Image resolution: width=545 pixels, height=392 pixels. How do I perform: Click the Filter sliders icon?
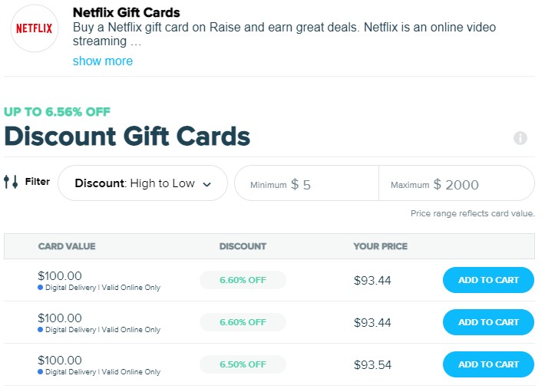11,183
